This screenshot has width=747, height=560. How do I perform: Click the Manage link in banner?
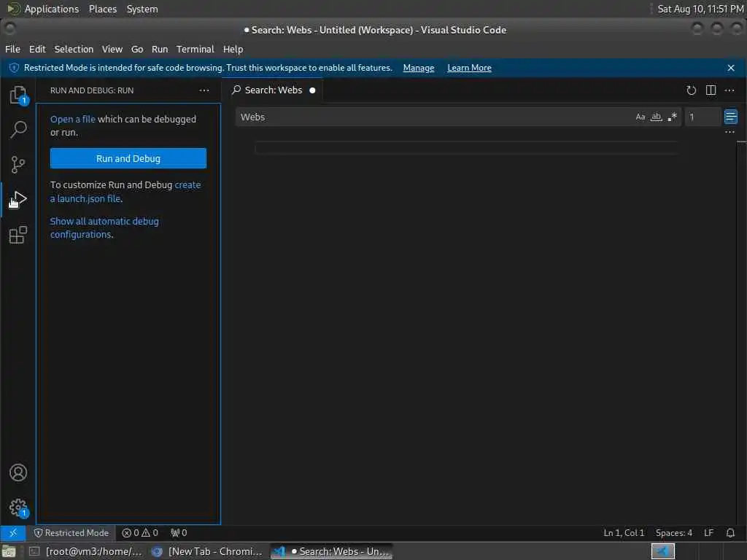(x=418, y=68)
